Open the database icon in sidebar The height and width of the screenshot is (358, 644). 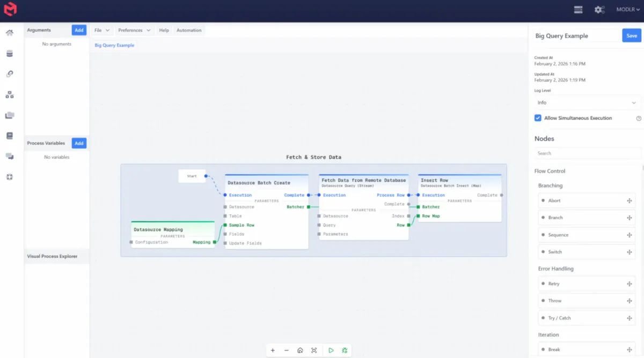(x=10, y=54)
